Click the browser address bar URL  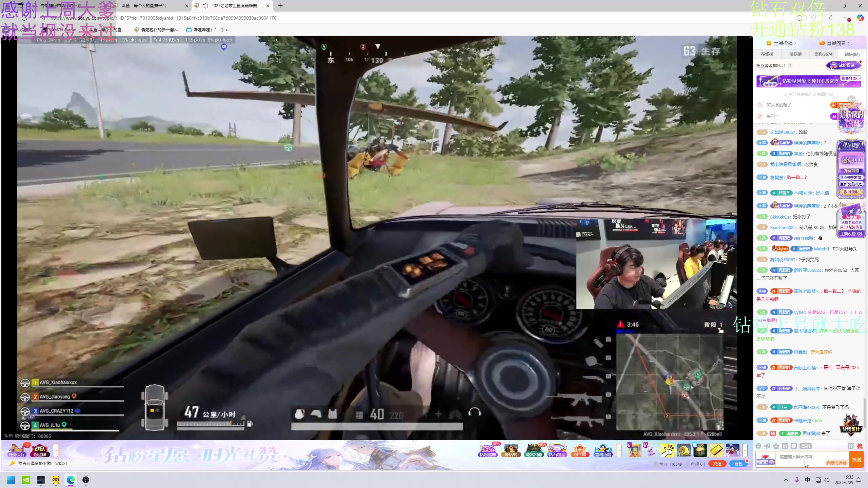point(164,18)
